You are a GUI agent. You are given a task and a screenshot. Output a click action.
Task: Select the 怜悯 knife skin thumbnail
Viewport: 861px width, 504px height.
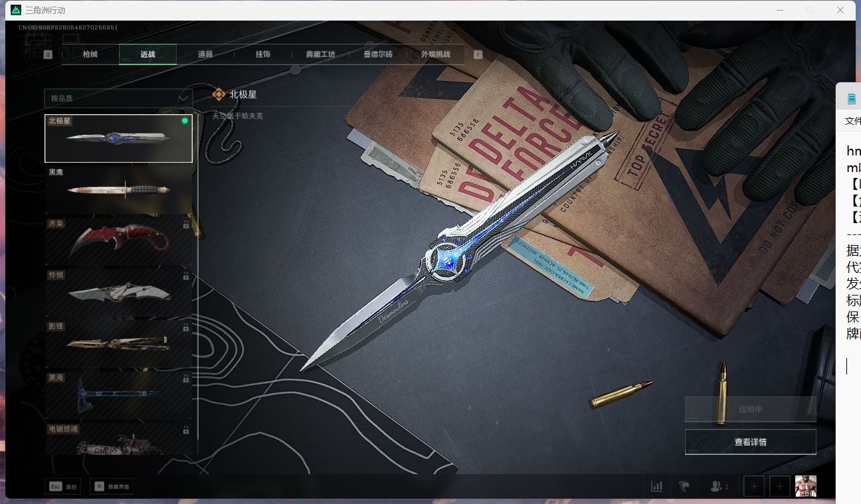pos(118,292)
